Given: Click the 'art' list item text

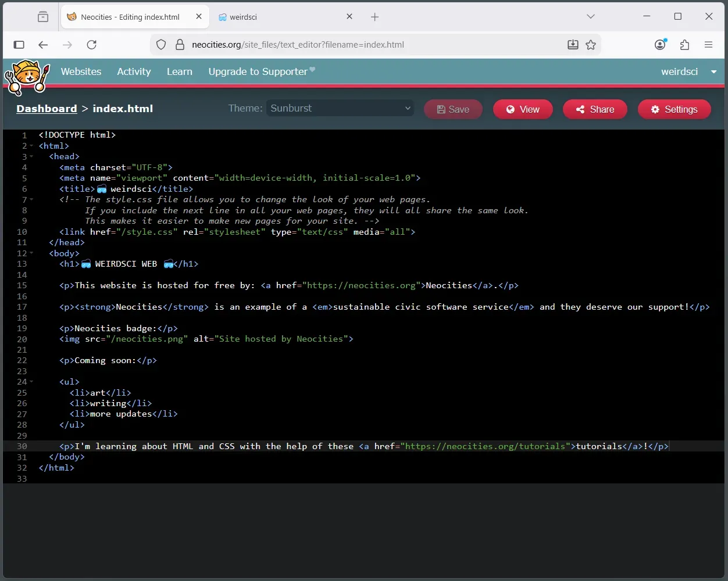Looking at the screenshot, I should click(x=98, y=393).
